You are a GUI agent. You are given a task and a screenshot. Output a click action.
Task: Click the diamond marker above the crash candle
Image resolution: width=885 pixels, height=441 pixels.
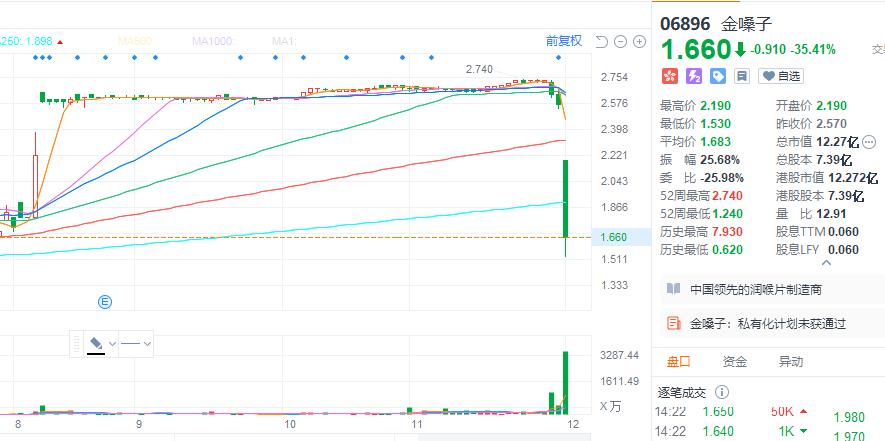pos(559,58)
